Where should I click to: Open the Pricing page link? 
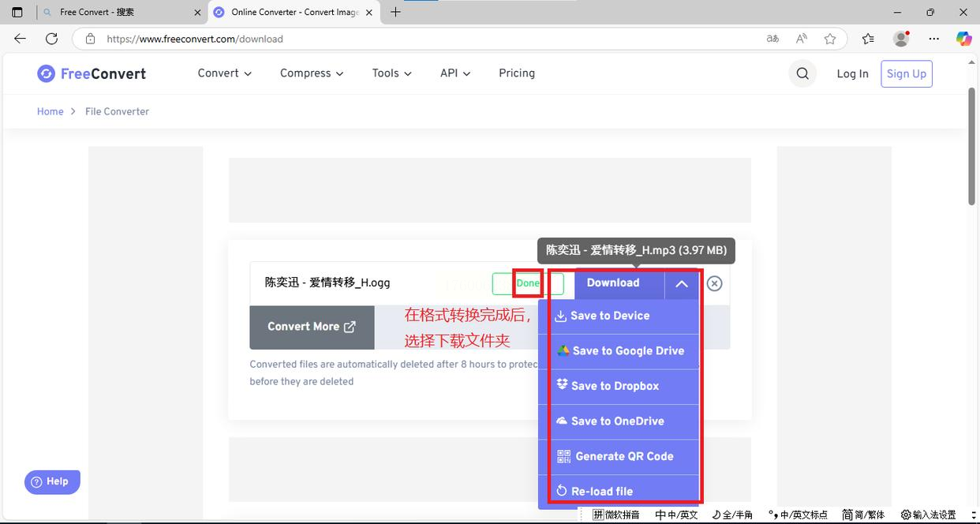[x=517, y=73]
